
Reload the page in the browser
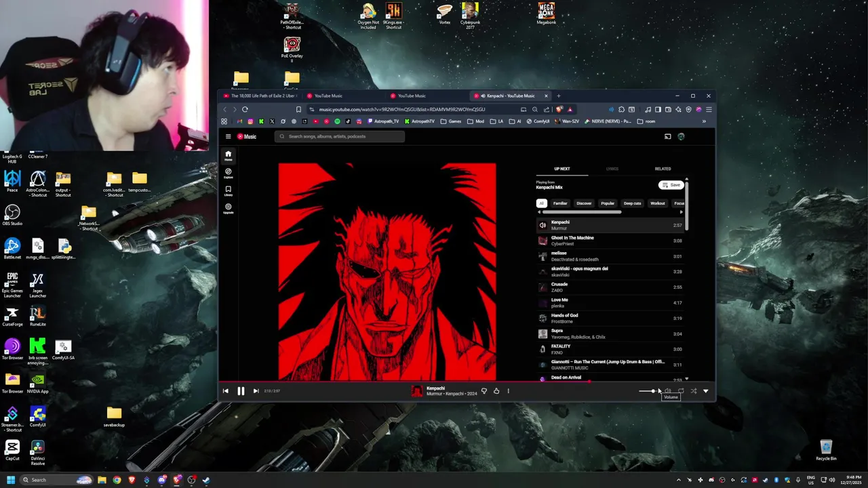[245, 109]
